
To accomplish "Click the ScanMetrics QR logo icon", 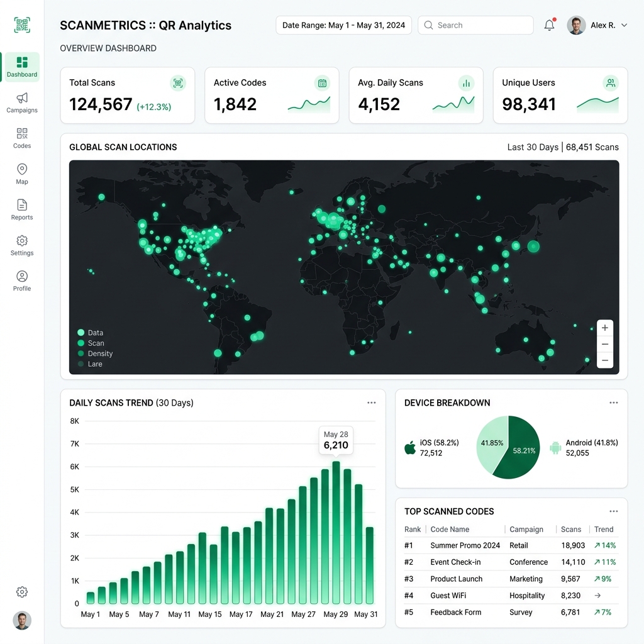I will [22, 25].
